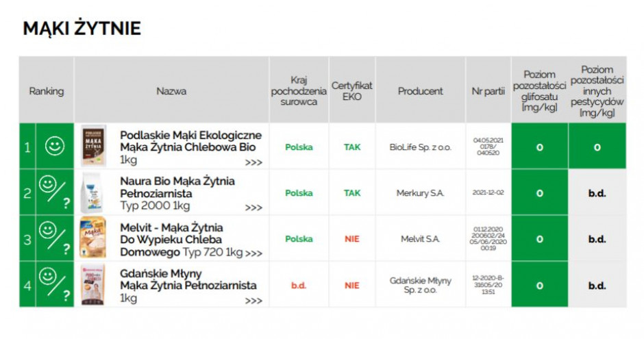Viewport: 644px width, 339px height.
Task: Click producer Gdańskie Młyny Sp. z o.o.
Action: 420,285
